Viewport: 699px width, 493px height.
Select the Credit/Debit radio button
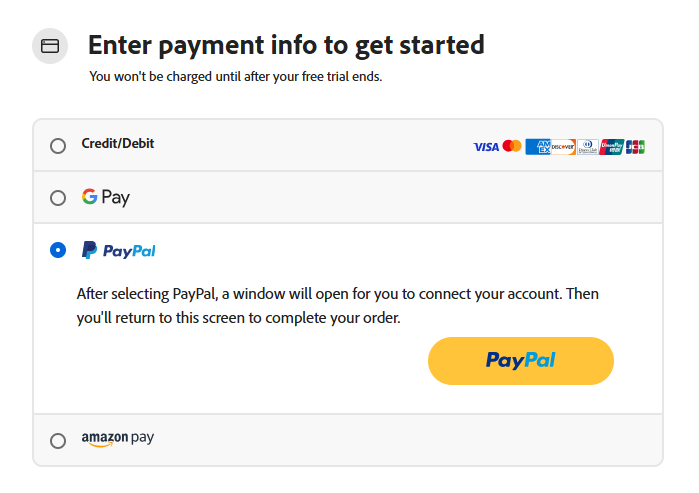pos(58,146)
